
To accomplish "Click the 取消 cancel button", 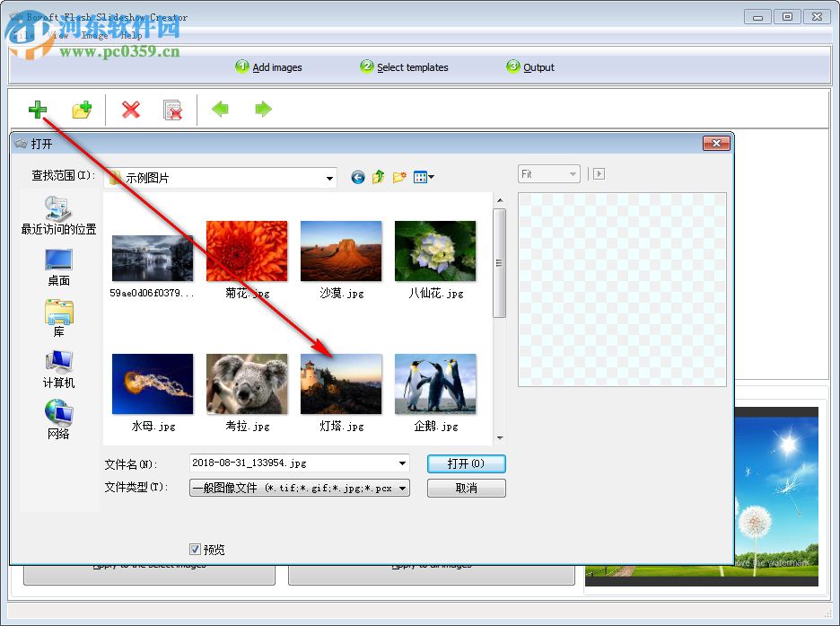I will point(466,488).
